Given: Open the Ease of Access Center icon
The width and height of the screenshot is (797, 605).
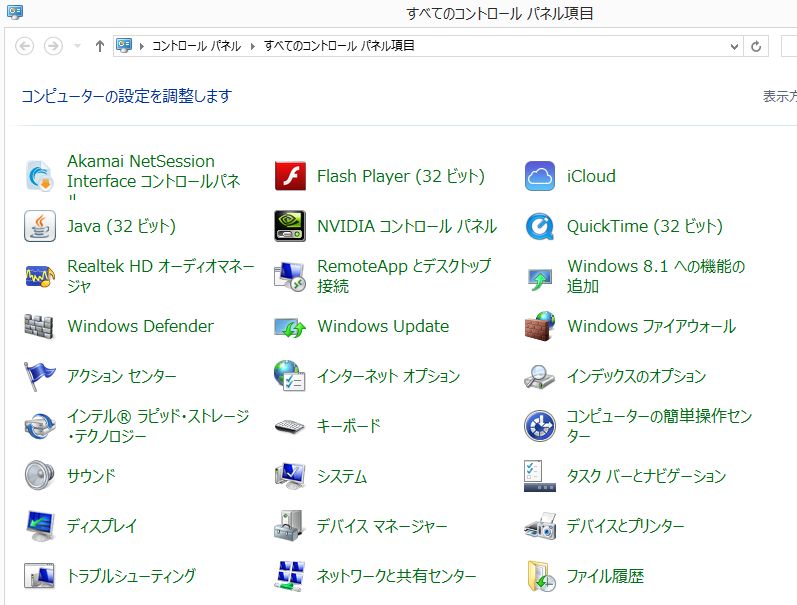Looking at the screenshot, I should [x=540, y=426].
